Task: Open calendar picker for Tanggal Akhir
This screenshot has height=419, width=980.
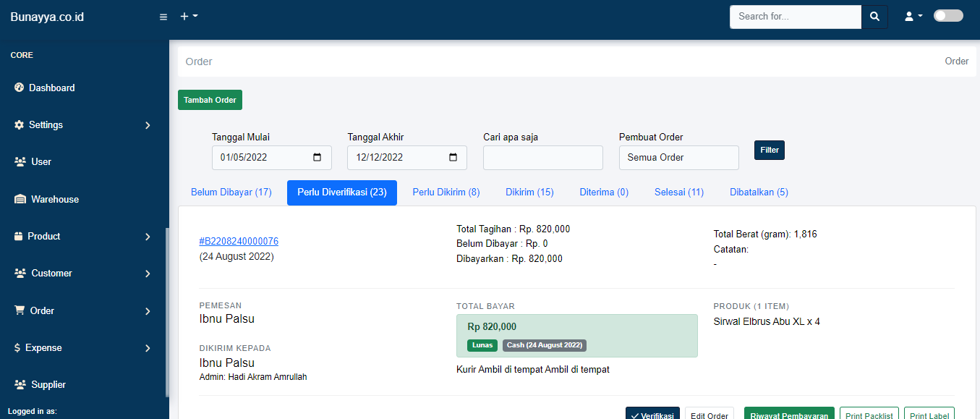Action: [x=453, y=158]
